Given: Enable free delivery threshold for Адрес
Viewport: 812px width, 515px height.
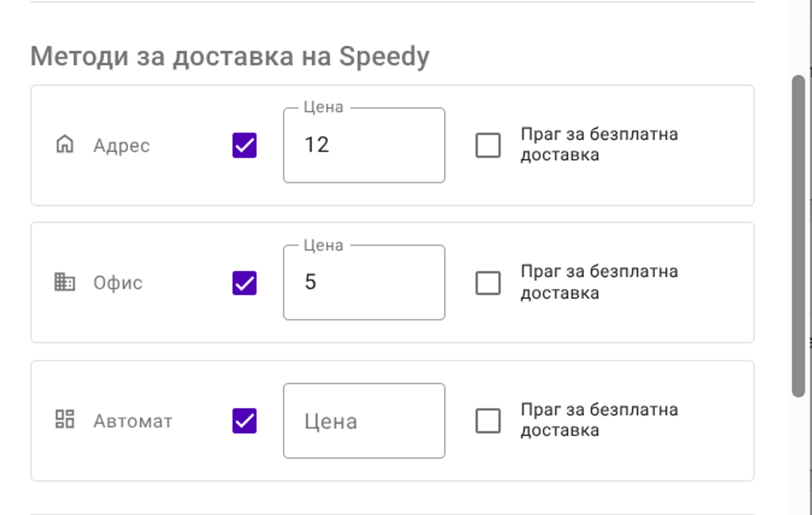Looking at the screenshot, I should click(x=488, y=145).
